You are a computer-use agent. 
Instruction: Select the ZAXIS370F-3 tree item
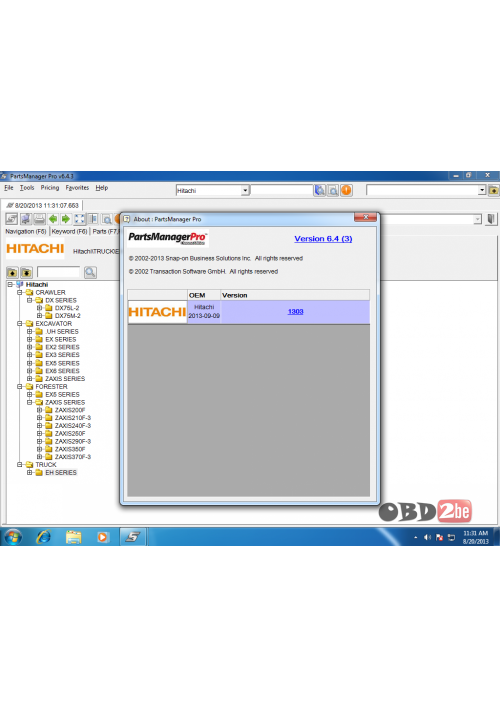point(73,457)
